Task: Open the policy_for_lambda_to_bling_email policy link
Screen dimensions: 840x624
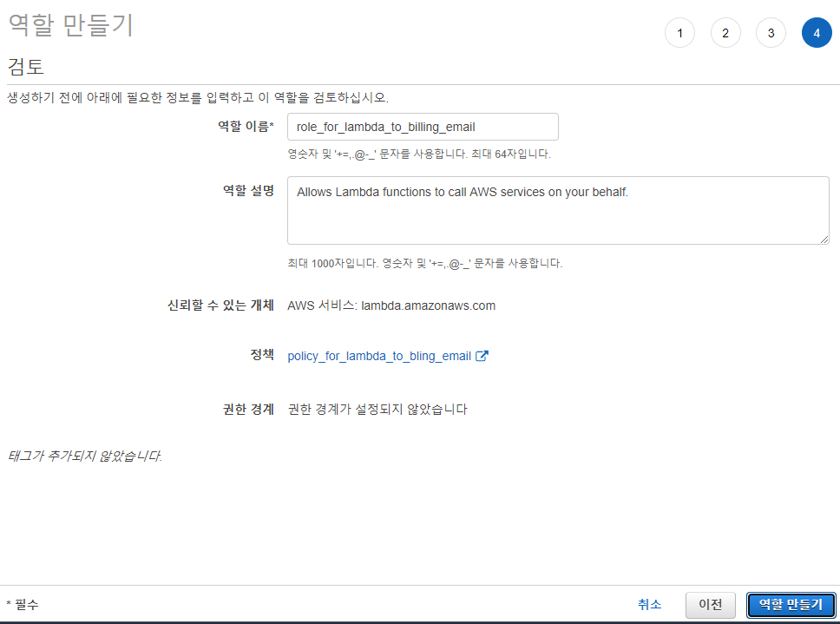Action: click(x=379, y=356)
